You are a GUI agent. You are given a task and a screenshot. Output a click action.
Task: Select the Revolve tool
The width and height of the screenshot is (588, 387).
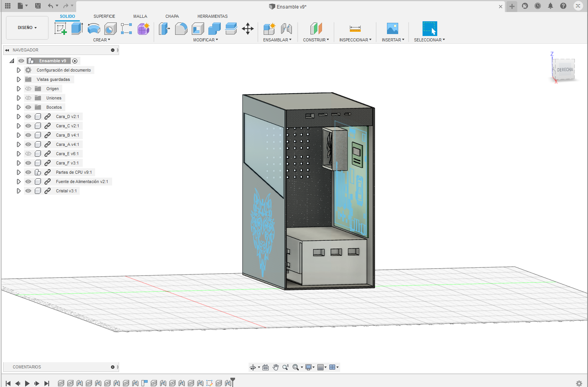94,29
